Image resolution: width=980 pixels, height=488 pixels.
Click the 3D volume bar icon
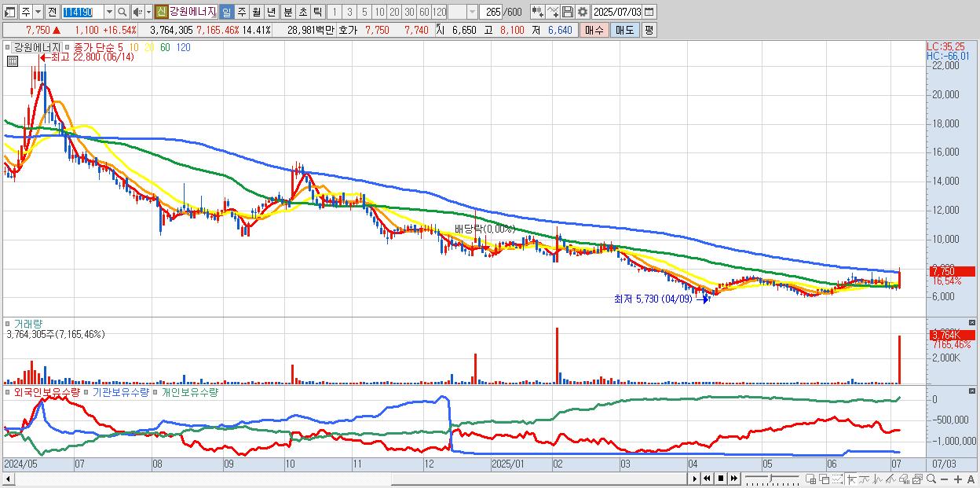point(904,479)
